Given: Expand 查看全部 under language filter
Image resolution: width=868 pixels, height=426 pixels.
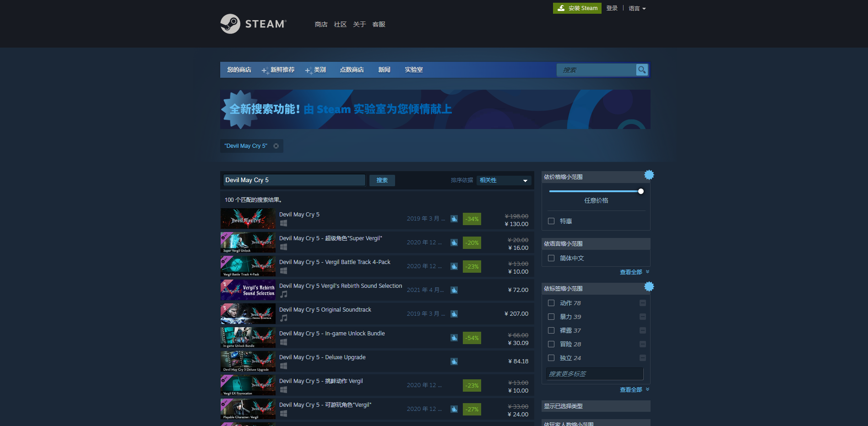Looking at the screenshot, I should pyautogui.click(x=634, y=272).
